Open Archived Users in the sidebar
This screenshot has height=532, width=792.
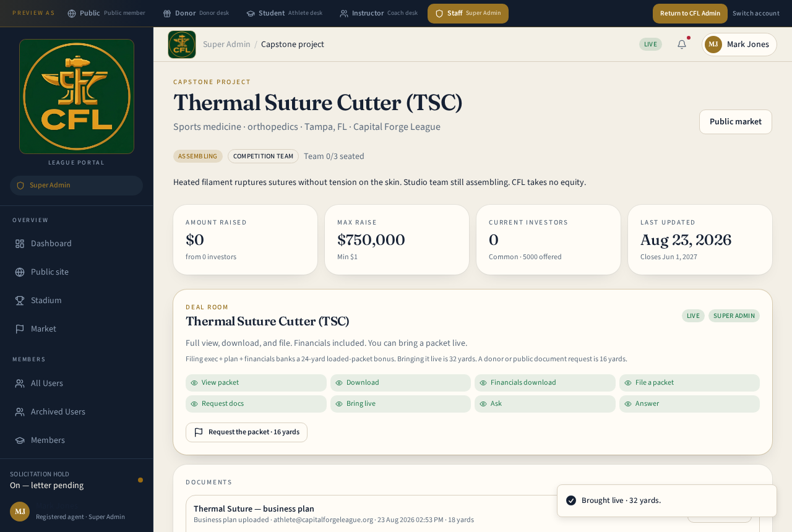click(76, 412)
